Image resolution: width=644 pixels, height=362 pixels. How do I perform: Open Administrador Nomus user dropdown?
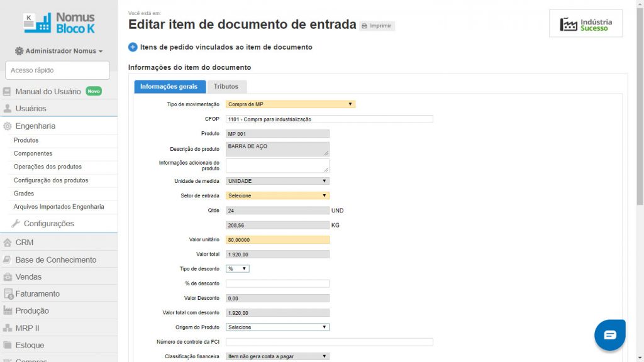[x=58, y=51]
